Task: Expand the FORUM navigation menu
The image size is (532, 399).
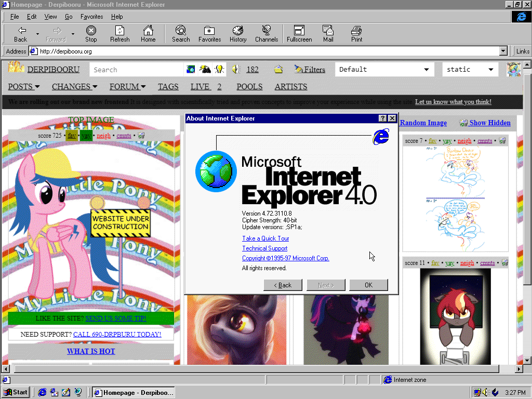Action: 128,87
